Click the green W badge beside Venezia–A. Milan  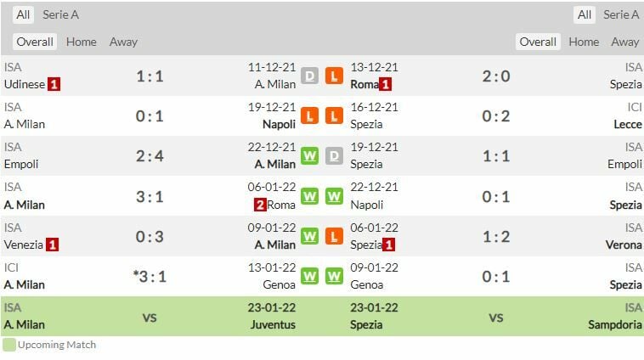310,237
